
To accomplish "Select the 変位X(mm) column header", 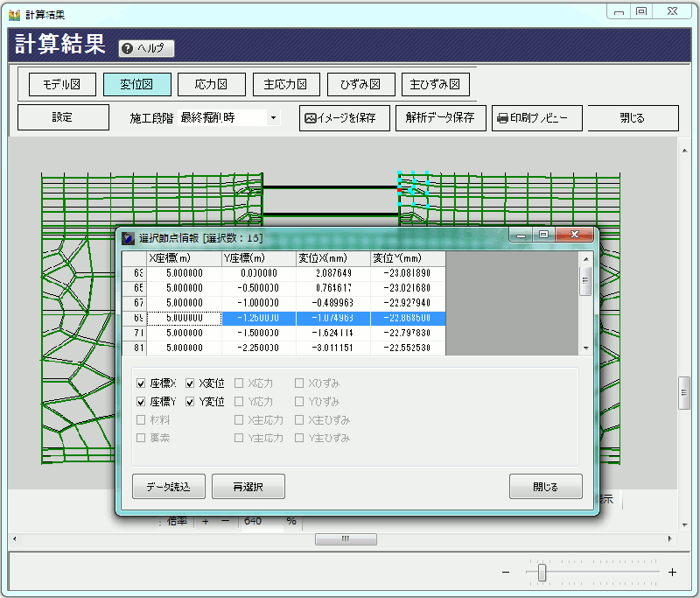I will pos(333,258).
